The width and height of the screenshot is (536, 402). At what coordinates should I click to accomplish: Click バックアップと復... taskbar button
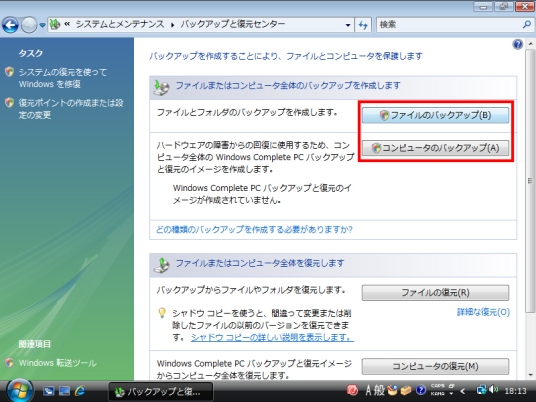pos(161,391)
